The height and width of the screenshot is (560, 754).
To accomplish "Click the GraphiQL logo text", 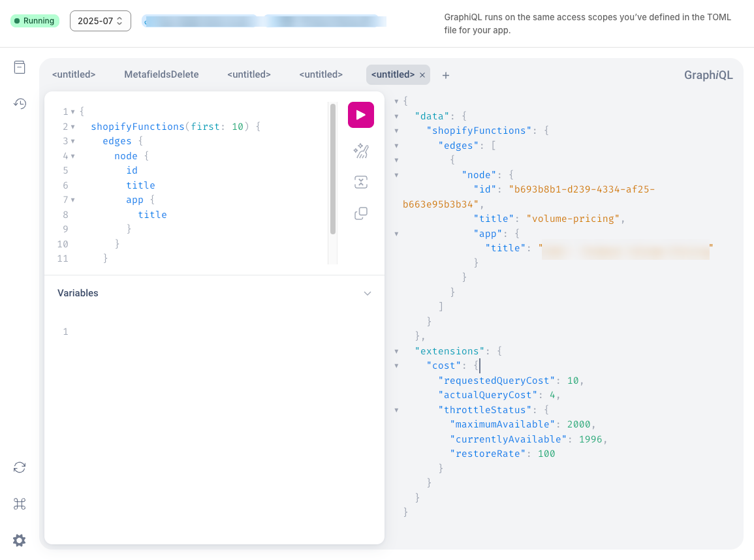I will coord(708,75).
